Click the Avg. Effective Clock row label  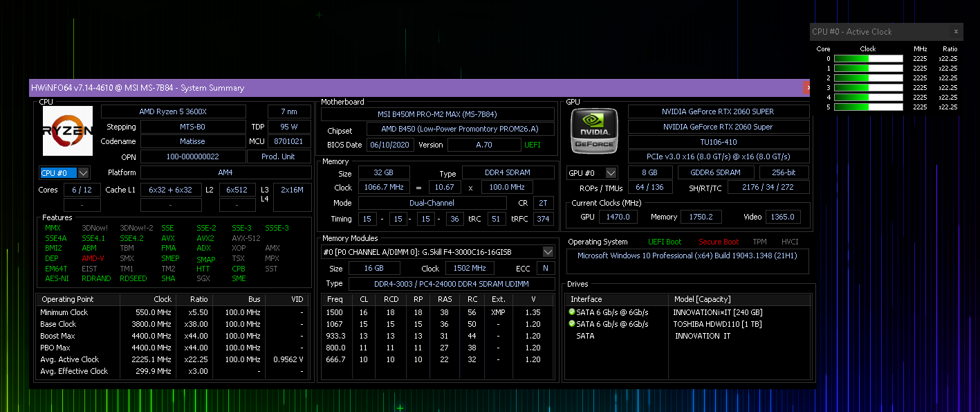74,371
